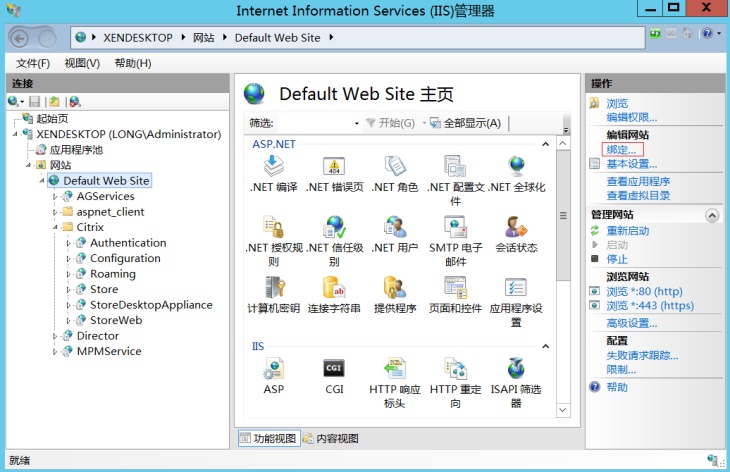Click the green refresh icon near address bar

[x=656, y=33]
